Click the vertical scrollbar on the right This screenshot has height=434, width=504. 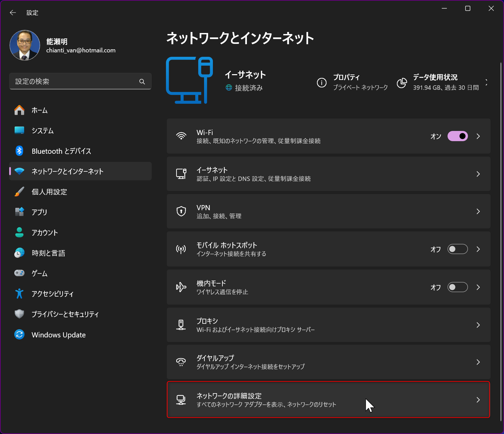point(501,241)
